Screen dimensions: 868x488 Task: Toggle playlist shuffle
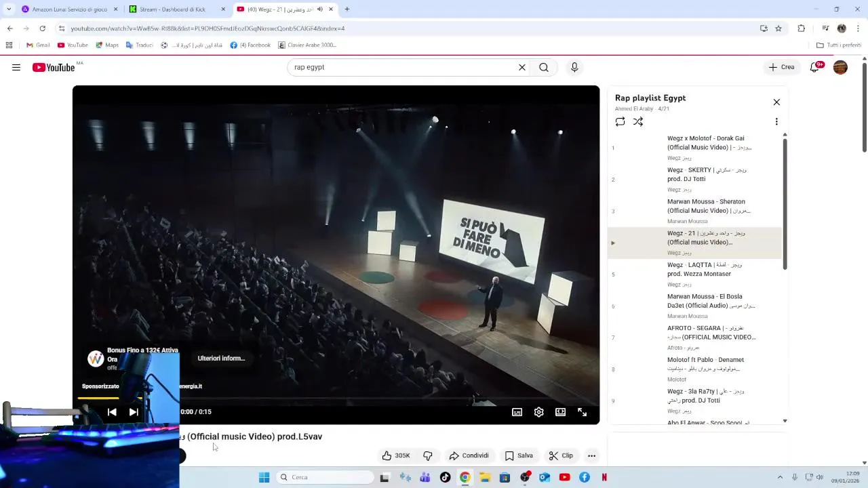(x=638, y=121)
